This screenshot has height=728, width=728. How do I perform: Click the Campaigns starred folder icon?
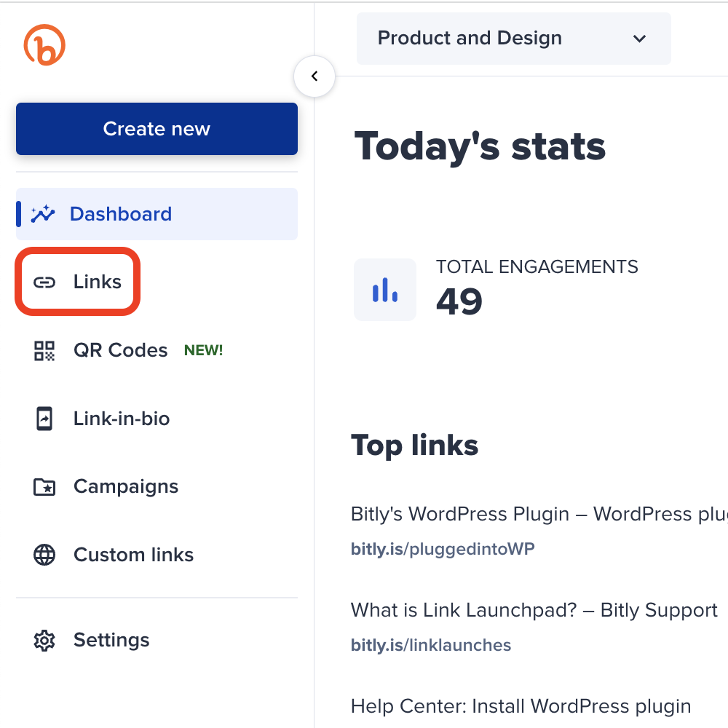click(44, 487)
